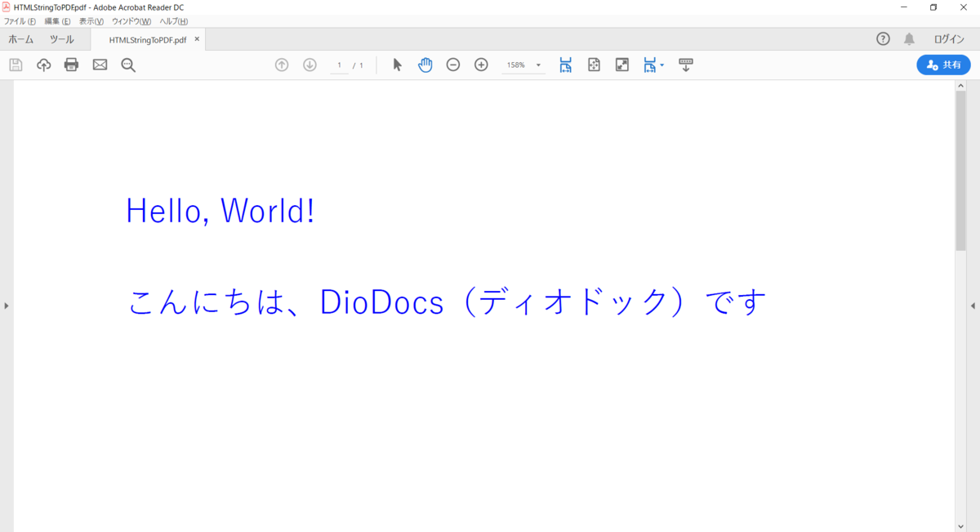
Task: Zoom in with plus icon
Action: pos(481,65)
